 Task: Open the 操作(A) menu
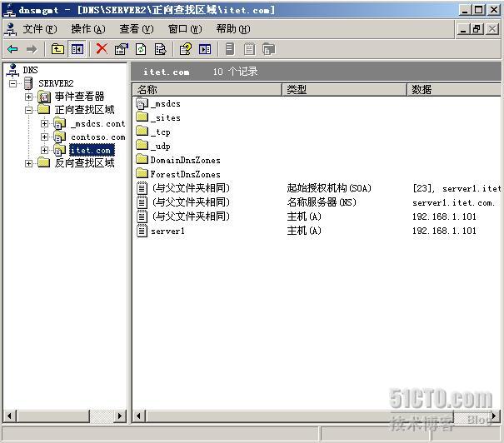click(88, 29)
